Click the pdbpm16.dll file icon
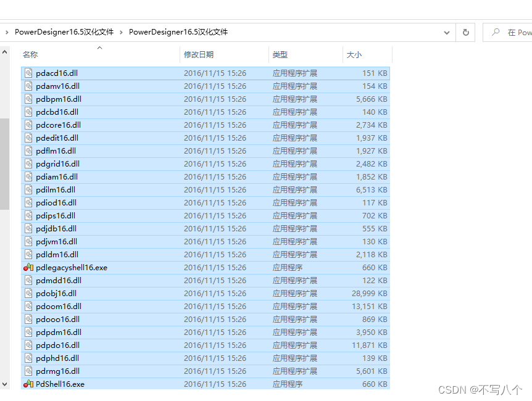The width and height of the screenshot is (532, 401). pos(28,99)
